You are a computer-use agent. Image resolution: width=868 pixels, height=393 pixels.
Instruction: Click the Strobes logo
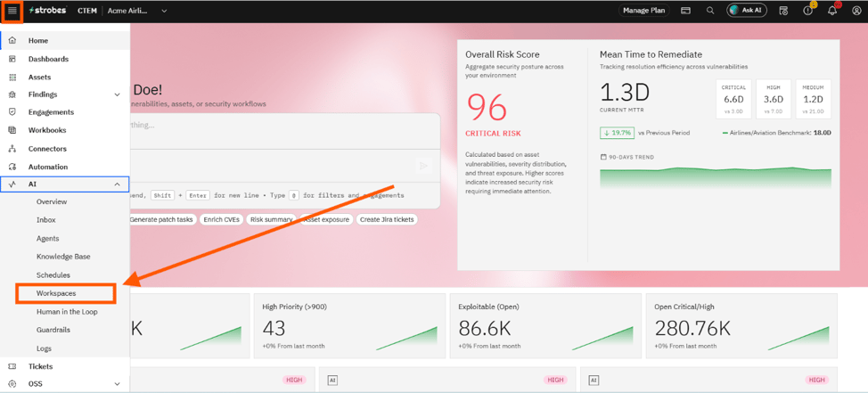pos(47,11)
